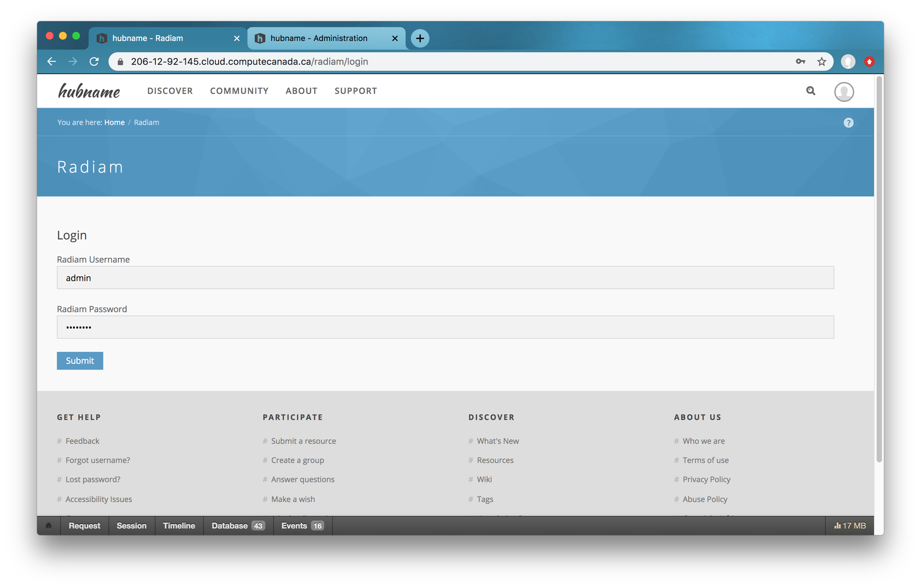This screenshot has height=588, width=921.
Task: Open Database debug panel
Action: (x=238, y=526)
